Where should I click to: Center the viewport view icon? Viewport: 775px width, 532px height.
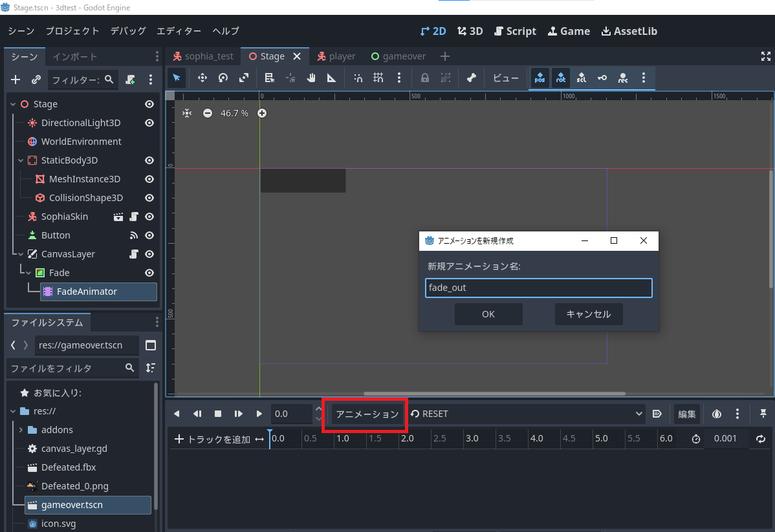(187, 113)
